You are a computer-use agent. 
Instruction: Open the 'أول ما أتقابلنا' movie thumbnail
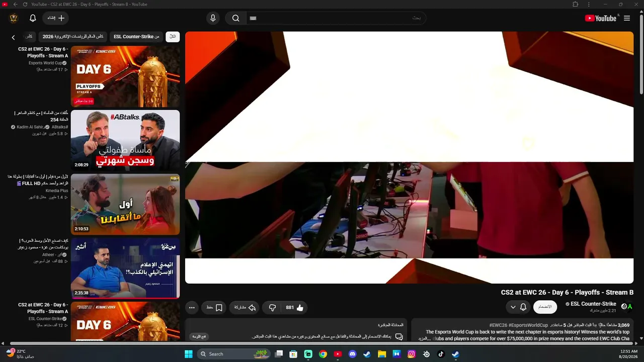pyautogui.click(x=125, y=204)
